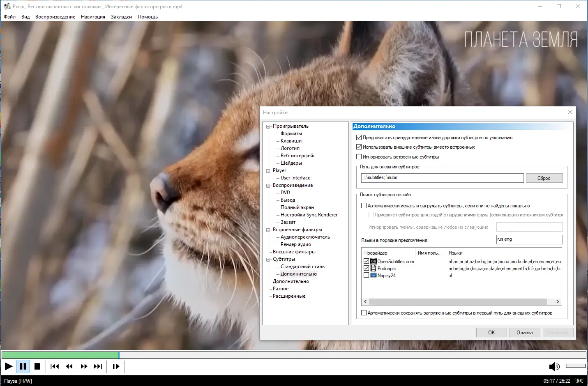Collapse the Проигрыватель settings branch

267,126
